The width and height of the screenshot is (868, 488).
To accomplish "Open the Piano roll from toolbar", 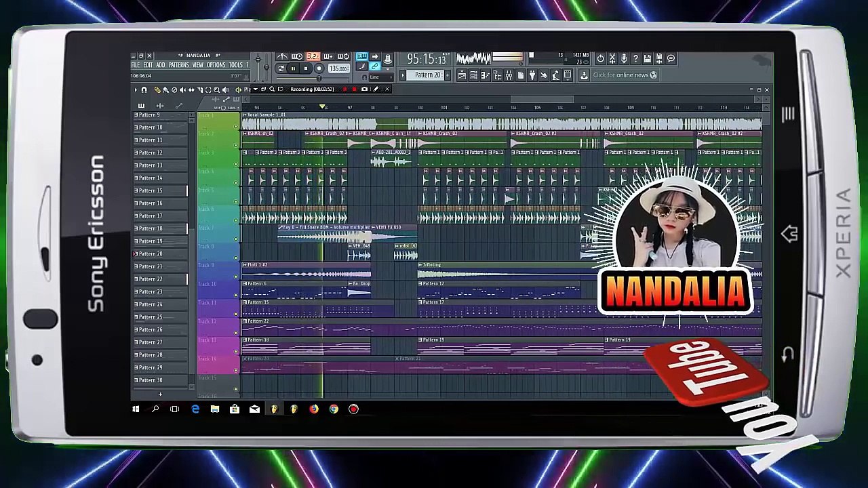I will pos(485,75).
